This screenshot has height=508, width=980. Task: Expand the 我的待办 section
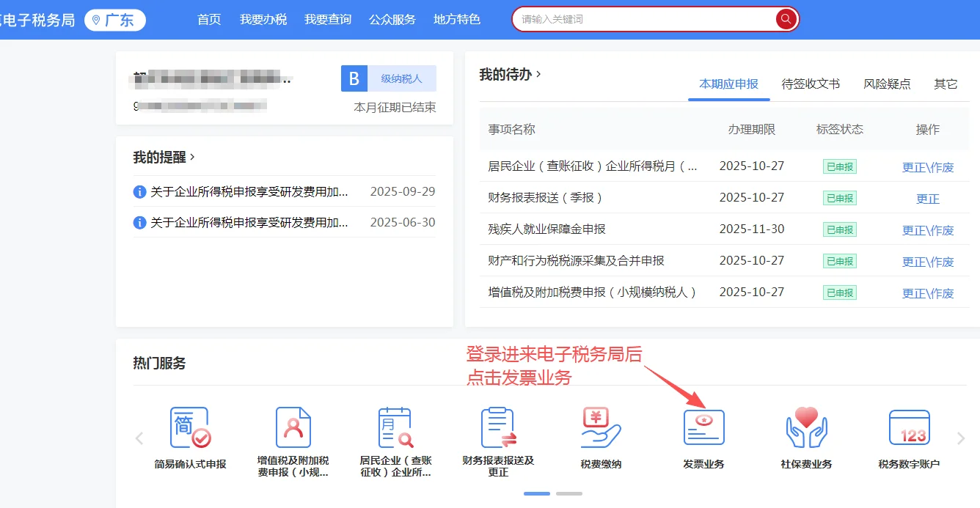[x=511, y=74]
